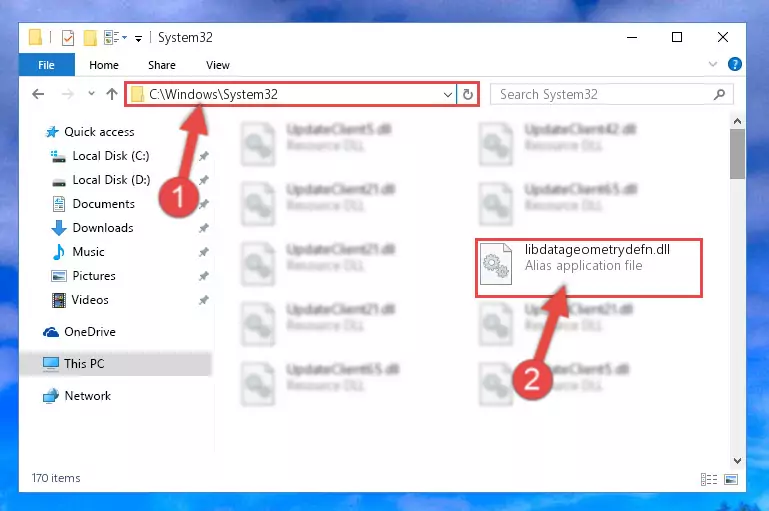Image resolution: width=769 pixels, height=511 pixels.
Task: Click the pin icon next to Pictures
Action: tap(204, 276)
